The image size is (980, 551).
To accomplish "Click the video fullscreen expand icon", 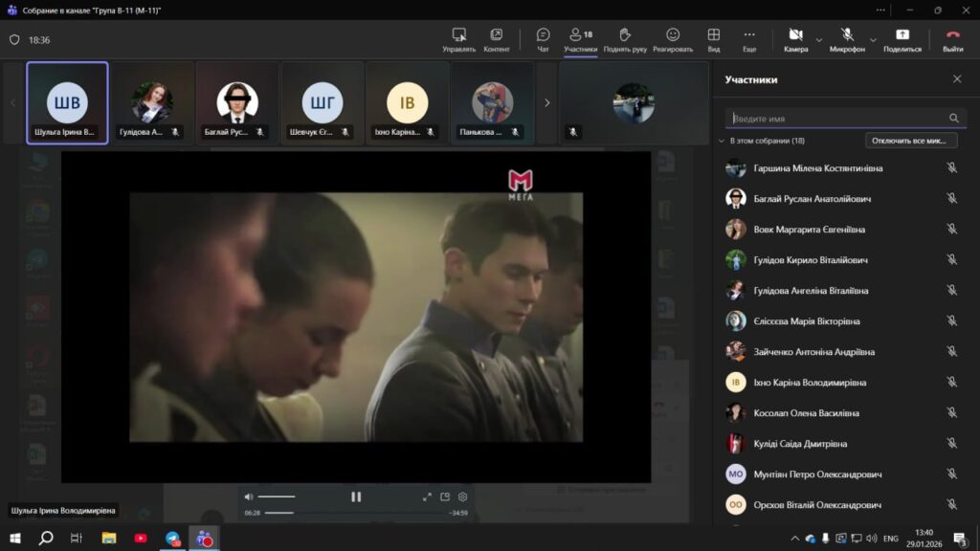I will 427,496.
